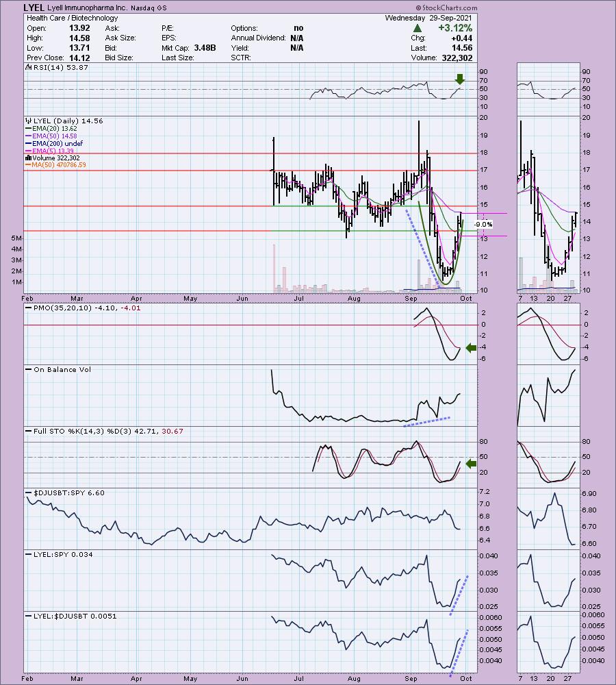The image size is (616, 685).
Task: Click the Nasdaq GS exchange label
Action: [x=149, y=8]
